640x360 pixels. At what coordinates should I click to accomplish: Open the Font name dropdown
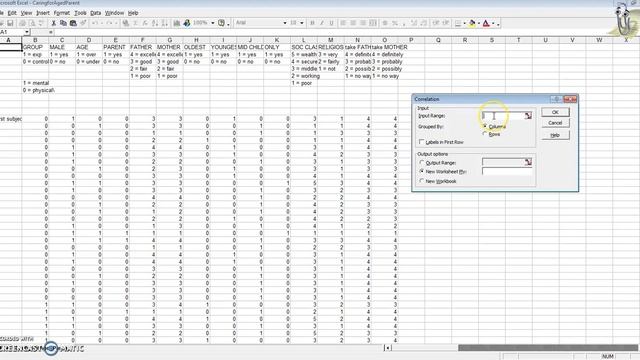point(285,23)
